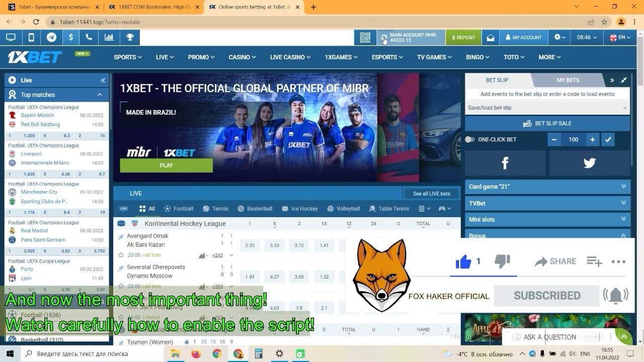Click the 1XBET logo
Viewport: 644px width, 362px height.
click(35, 57)
